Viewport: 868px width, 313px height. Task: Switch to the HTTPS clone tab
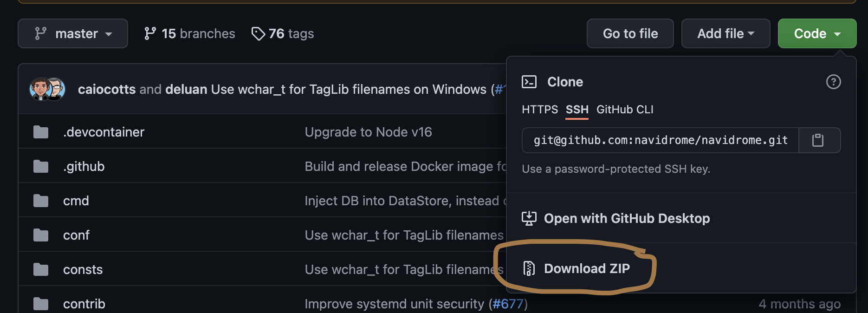540,110
